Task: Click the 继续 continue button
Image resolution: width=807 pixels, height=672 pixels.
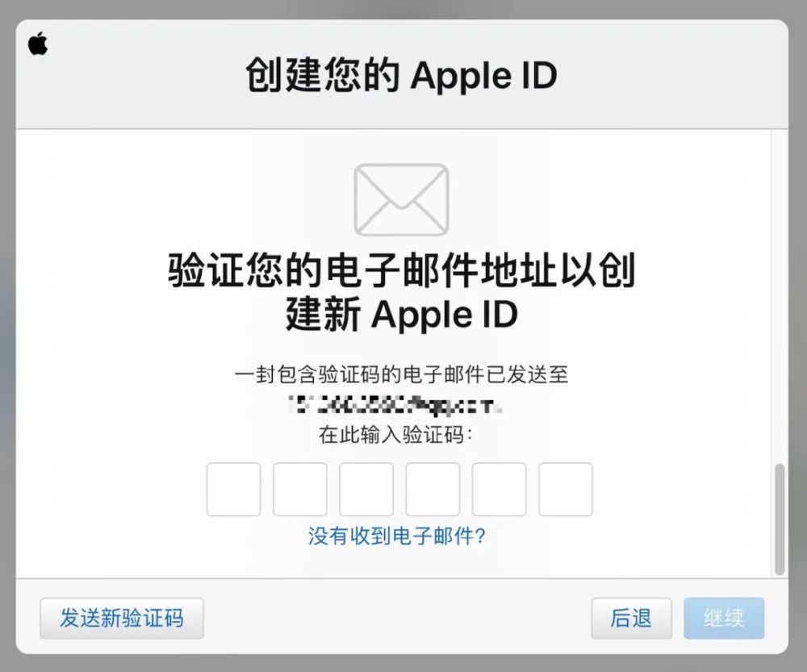Action: click(x=724, y=619)
